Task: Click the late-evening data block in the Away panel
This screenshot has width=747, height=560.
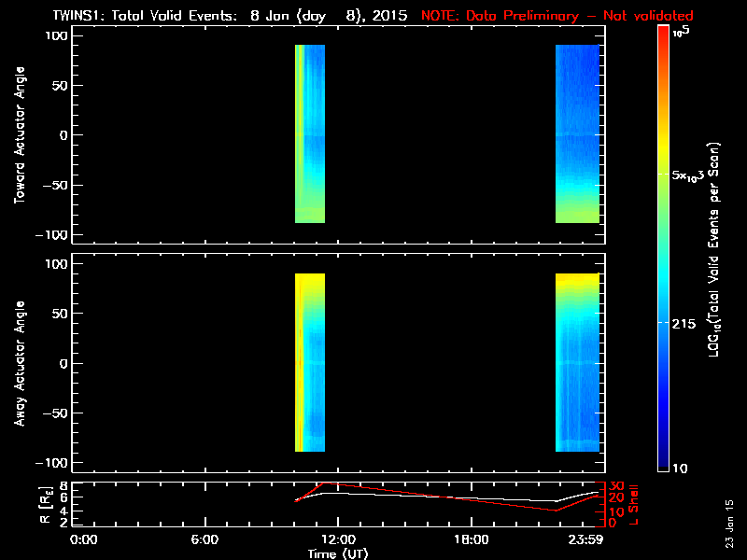Action: coord(577,362)
